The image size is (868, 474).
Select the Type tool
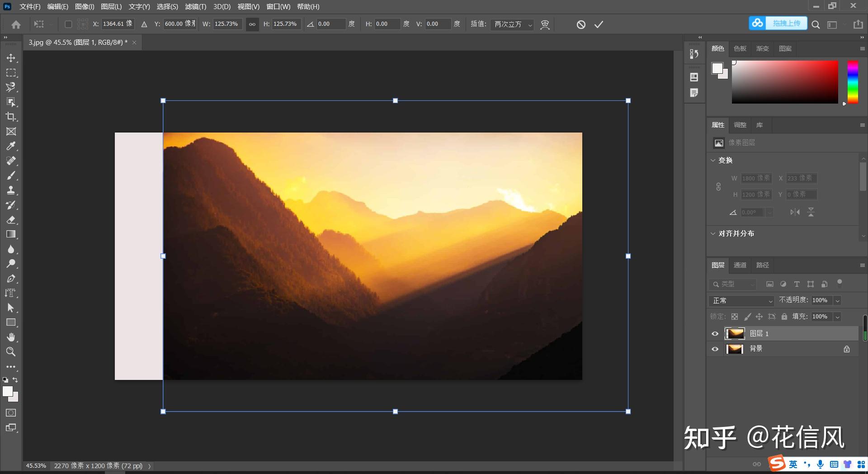(x=11, y=293)
